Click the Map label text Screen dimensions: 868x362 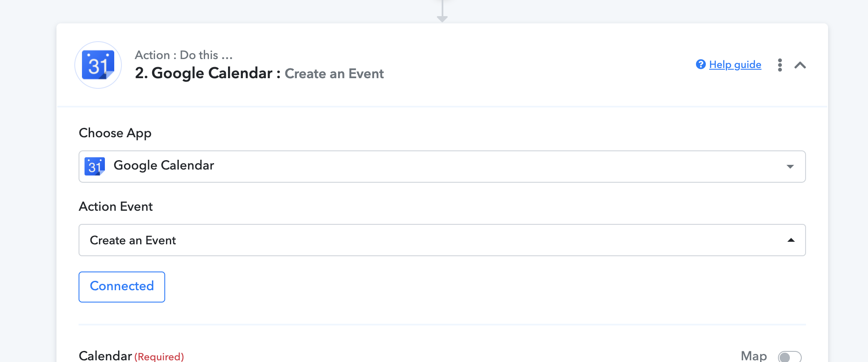[754, 356]
